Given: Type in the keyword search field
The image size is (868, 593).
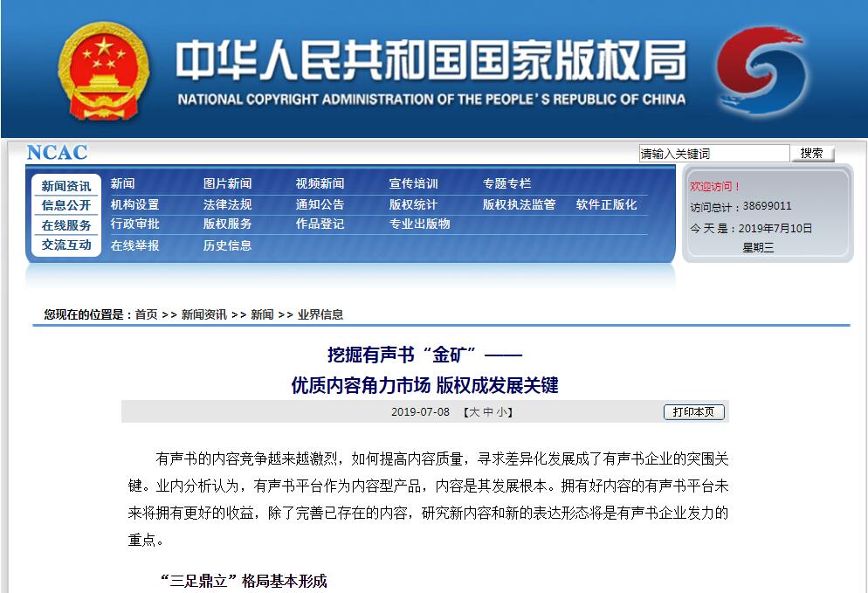Looking at the screenshot, I should pyautogui.click(x=713, y=154).
